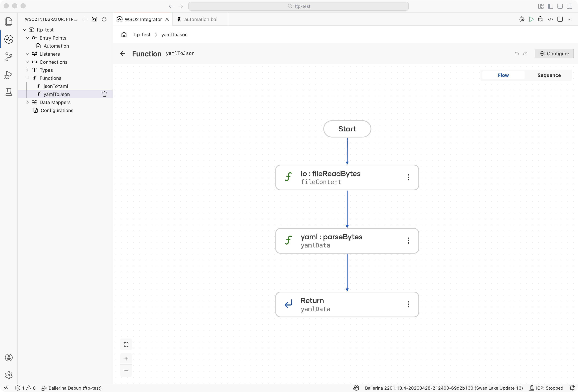The height and width of the screenshot is (392, 578).
Task: Open the Testing flask icon
Action: coord(9,92)
